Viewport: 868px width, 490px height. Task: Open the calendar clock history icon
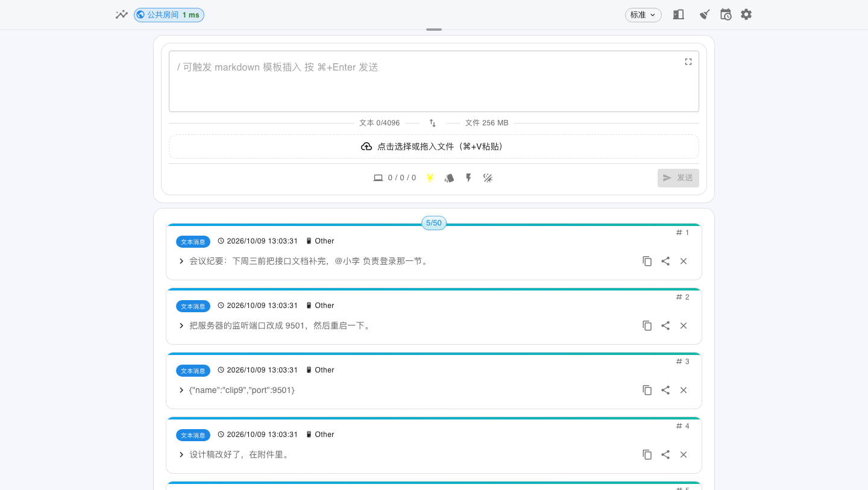tap(726, 14)
